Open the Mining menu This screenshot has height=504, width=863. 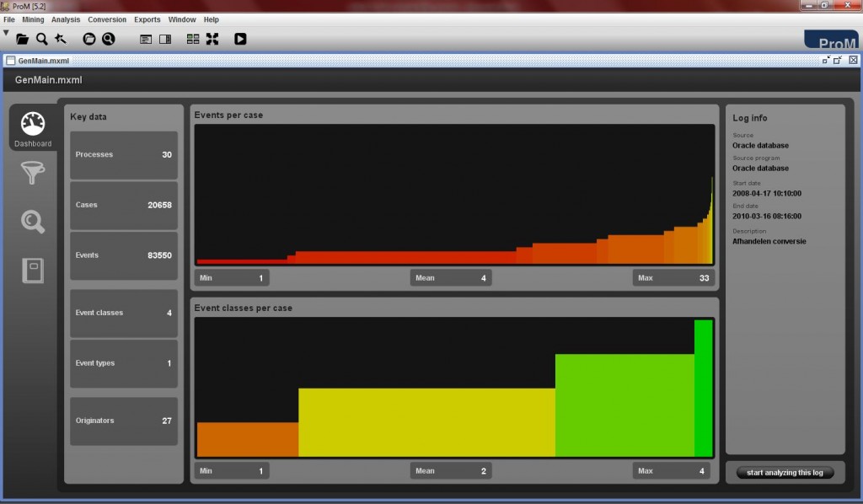point(33,19)
